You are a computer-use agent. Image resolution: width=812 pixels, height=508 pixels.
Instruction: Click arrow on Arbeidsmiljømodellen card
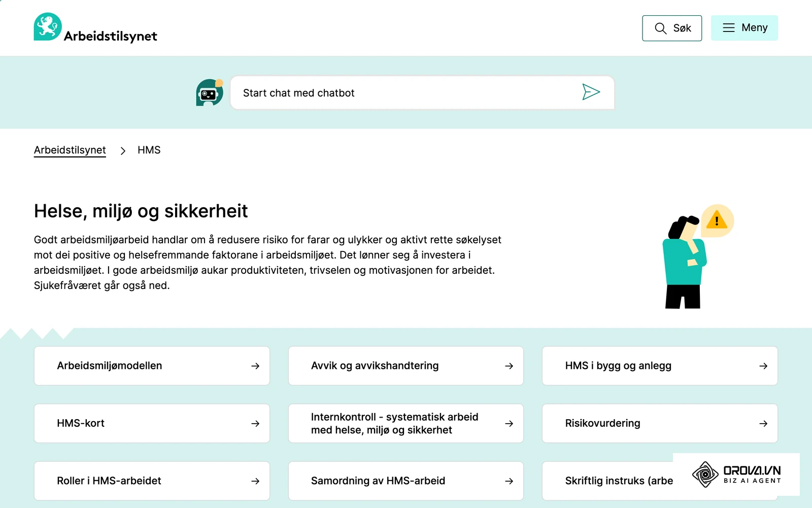coord(255,366)
